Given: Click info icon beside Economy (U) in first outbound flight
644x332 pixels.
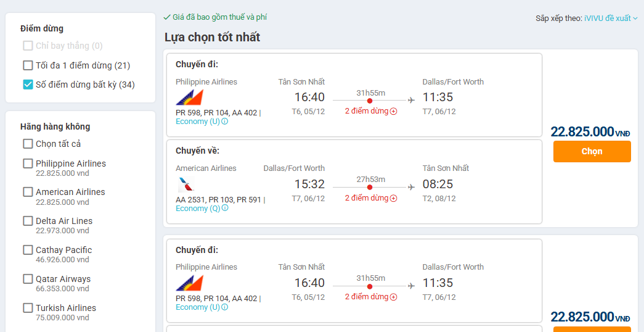Looking at the screenshot, I should [225, 122].
